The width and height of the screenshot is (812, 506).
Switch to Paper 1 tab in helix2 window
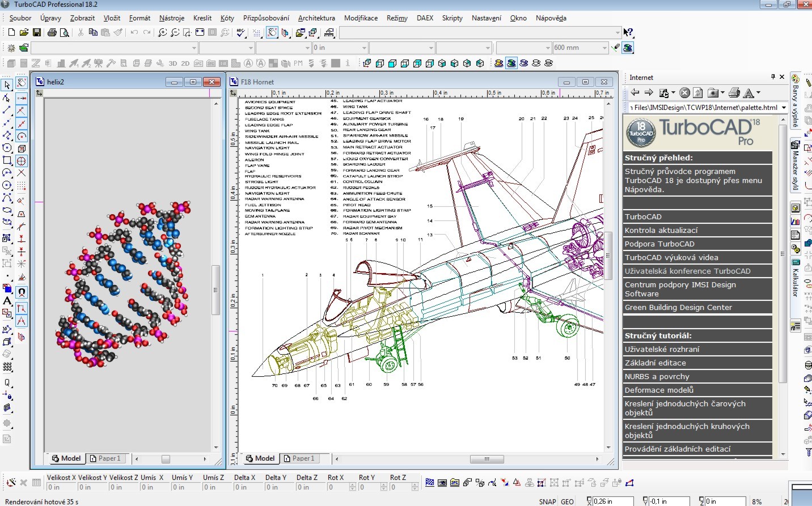[106, 458]
